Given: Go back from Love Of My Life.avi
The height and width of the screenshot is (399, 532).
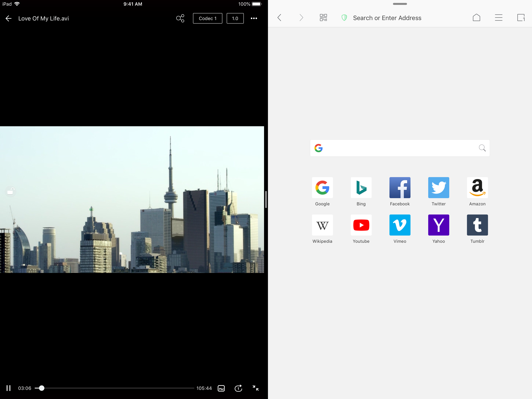Looking at the screenshot, I should click(x=8, y=18).
